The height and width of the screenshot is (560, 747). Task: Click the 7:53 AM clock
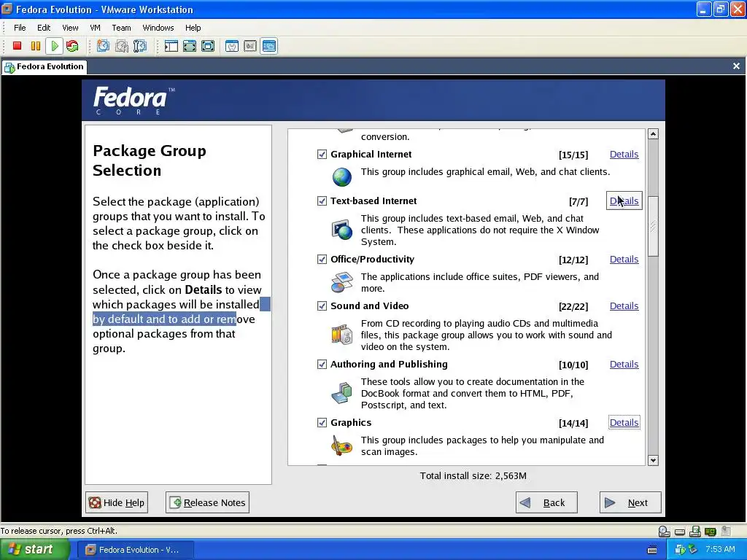720,550
